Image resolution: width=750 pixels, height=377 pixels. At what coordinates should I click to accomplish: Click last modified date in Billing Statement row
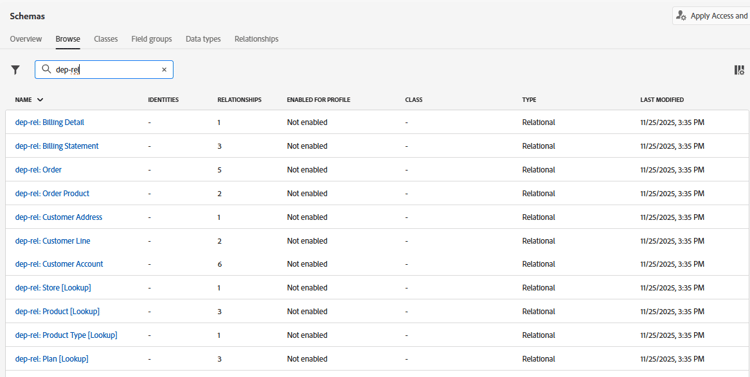click(x=672, y=146)
